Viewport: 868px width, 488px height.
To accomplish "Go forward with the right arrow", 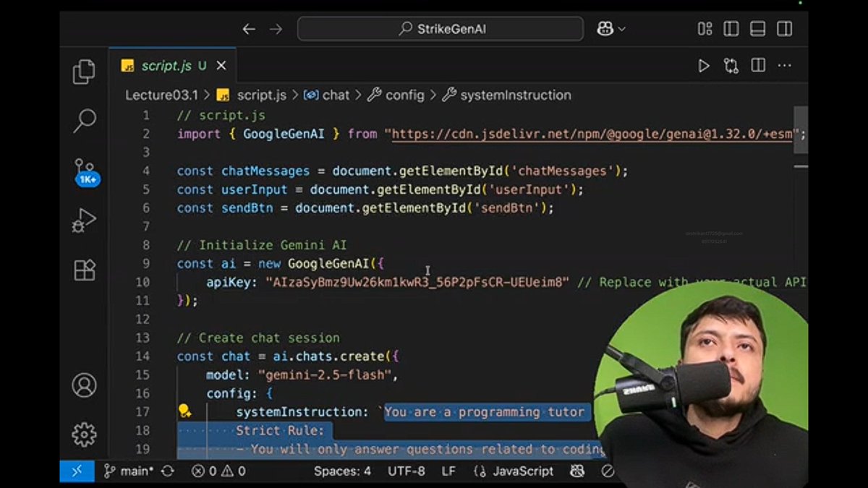I will (276, 29).
